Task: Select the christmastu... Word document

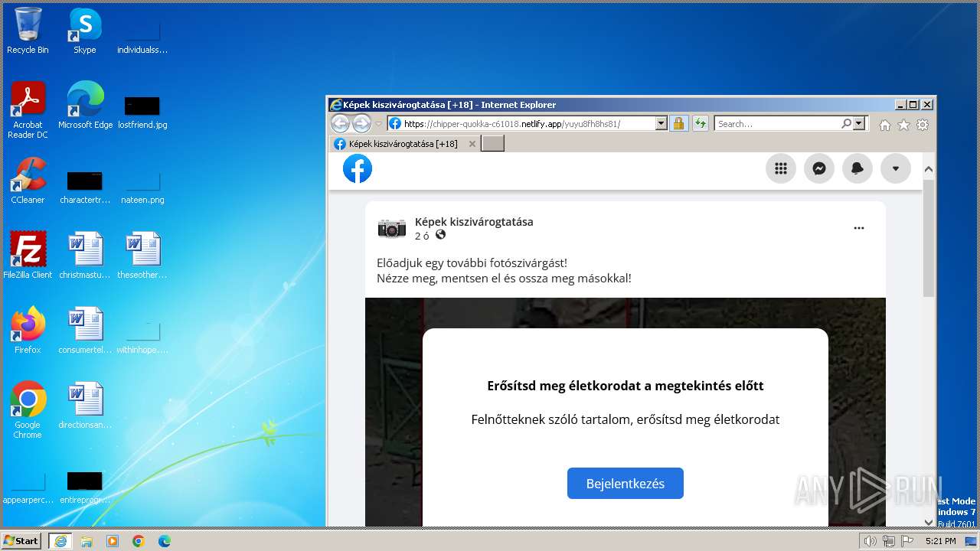Action: click(85, 256)
